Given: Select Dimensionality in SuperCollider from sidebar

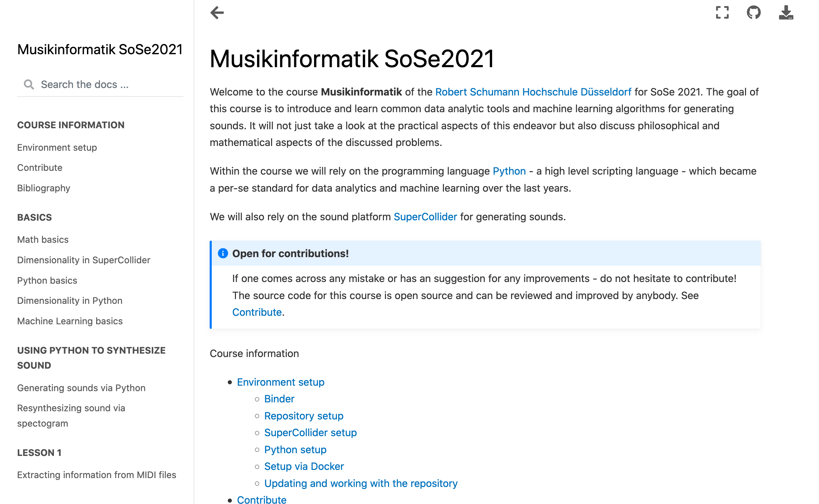Looking at the screenshot, I should click(84, 260).
